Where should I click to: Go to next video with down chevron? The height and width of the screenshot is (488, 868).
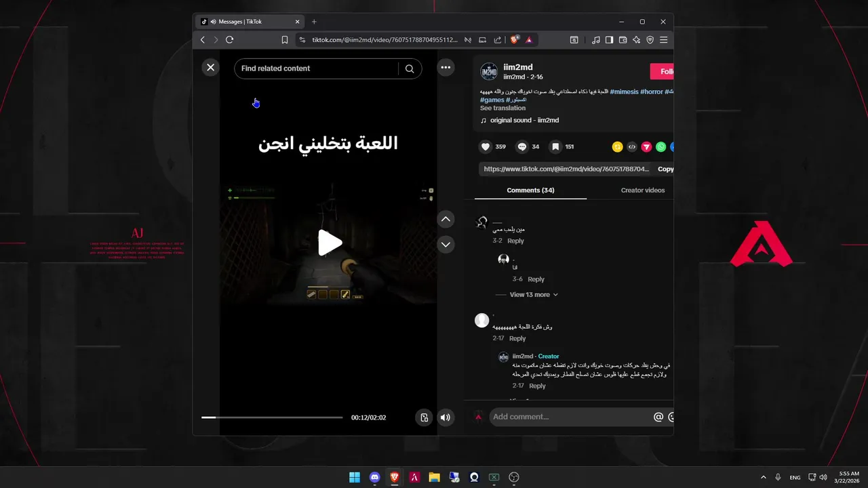click(x=446, y=244)
